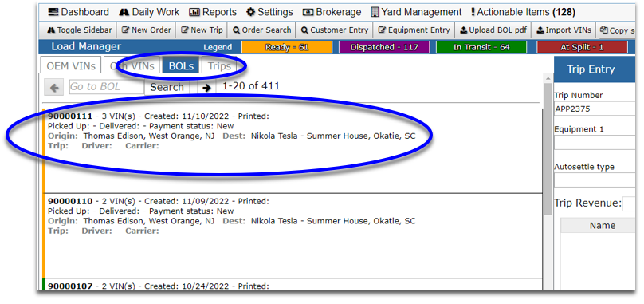
Task: Go to next page with right arrow
Action: click(x=206, y=87)
